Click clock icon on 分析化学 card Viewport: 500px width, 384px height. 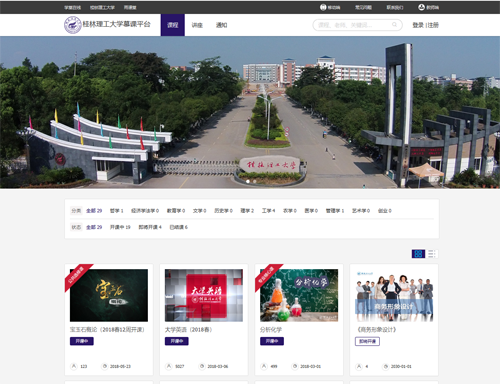pos(295,366)
